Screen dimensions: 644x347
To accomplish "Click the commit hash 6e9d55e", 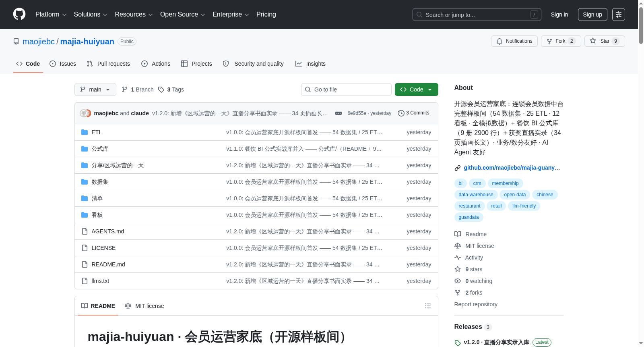I will coord(357,113).
